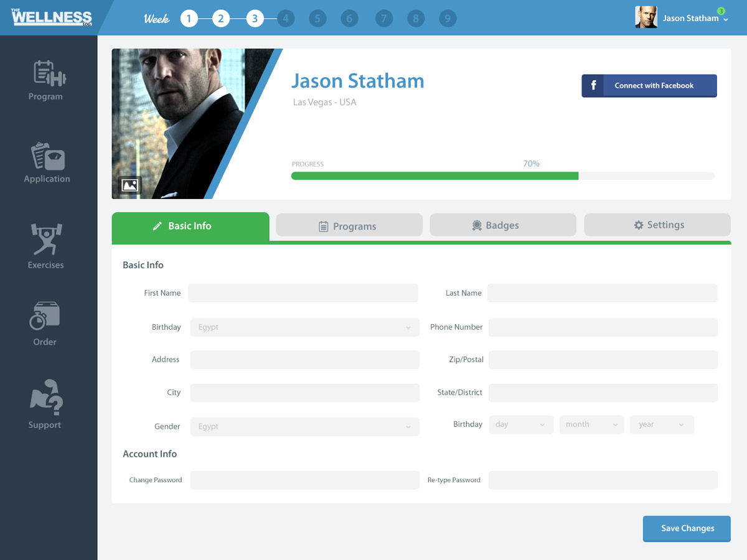Open the Badges tab

pyautogui.click(x=502, y=225)
